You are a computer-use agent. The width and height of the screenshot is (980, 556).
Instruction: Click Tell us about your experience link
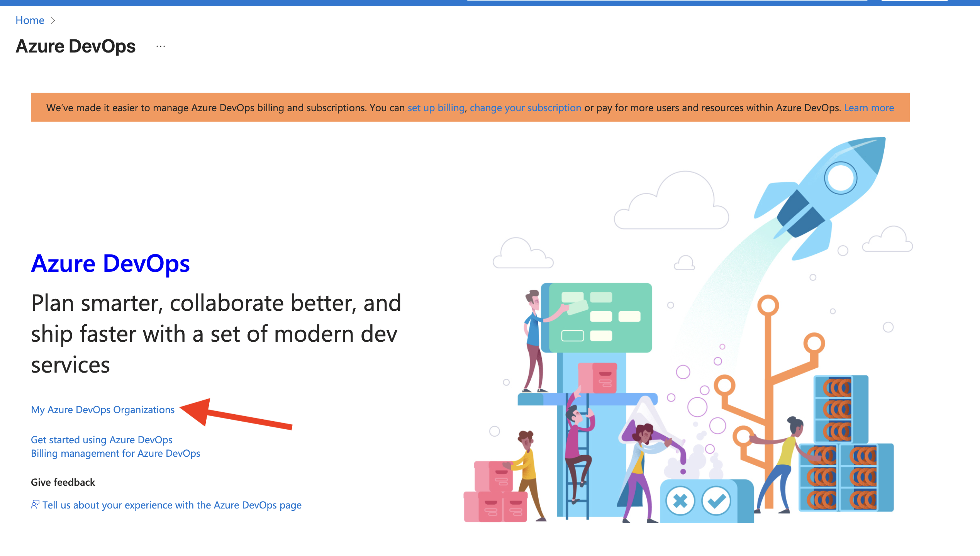(172, 505)
